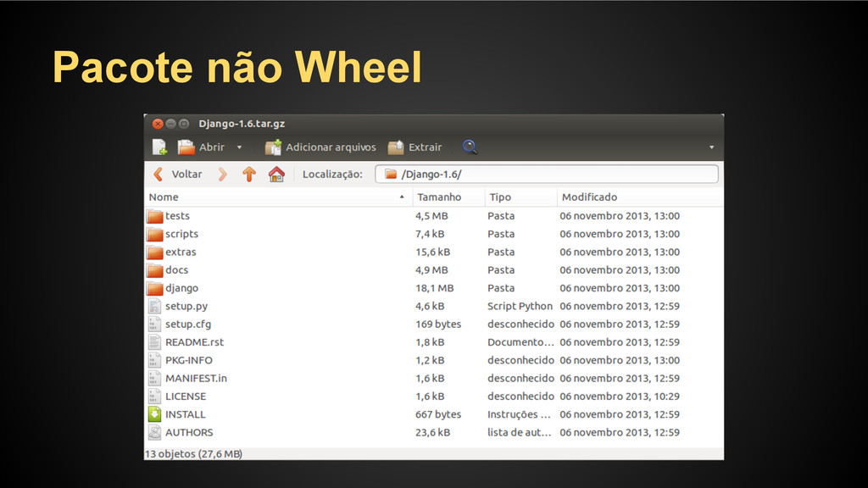Close the Django-1.6.tar.gz window
Screen dimensions: 868x488
click(158, 124)
